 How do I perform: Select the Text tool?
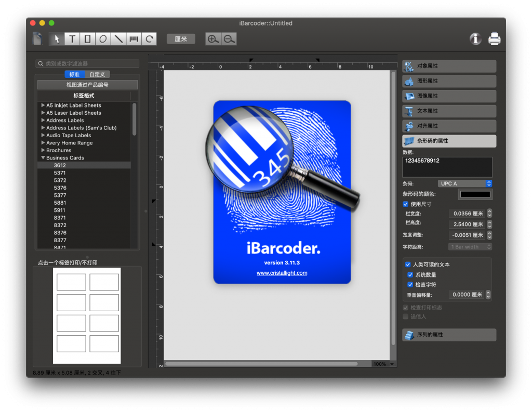coord(72,39)
